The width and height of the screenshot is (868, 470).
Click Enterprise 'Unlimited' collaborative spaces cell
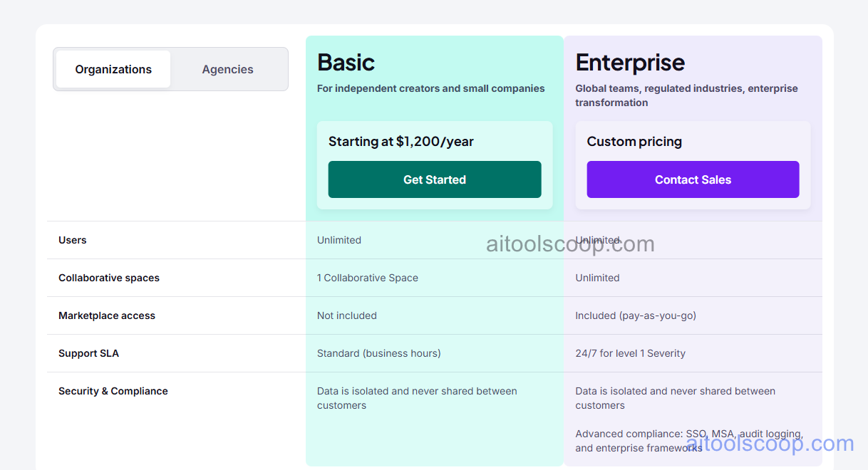click(x=598, y=278)
